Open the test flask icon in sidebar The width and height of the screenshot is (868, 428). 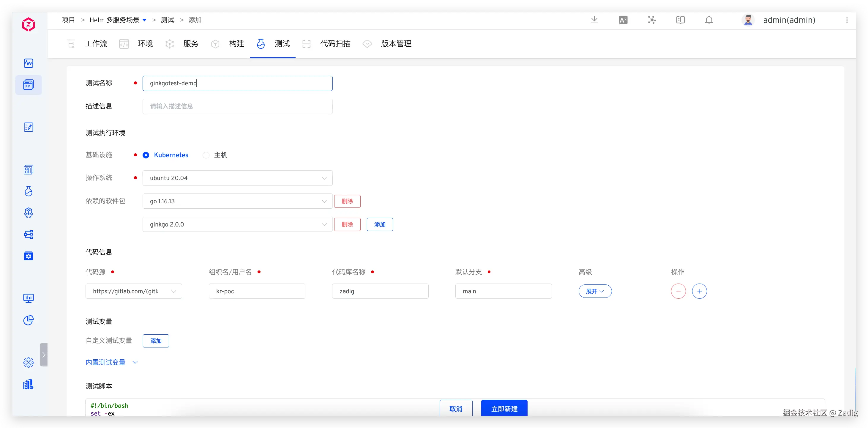click(x=28, y=191)
